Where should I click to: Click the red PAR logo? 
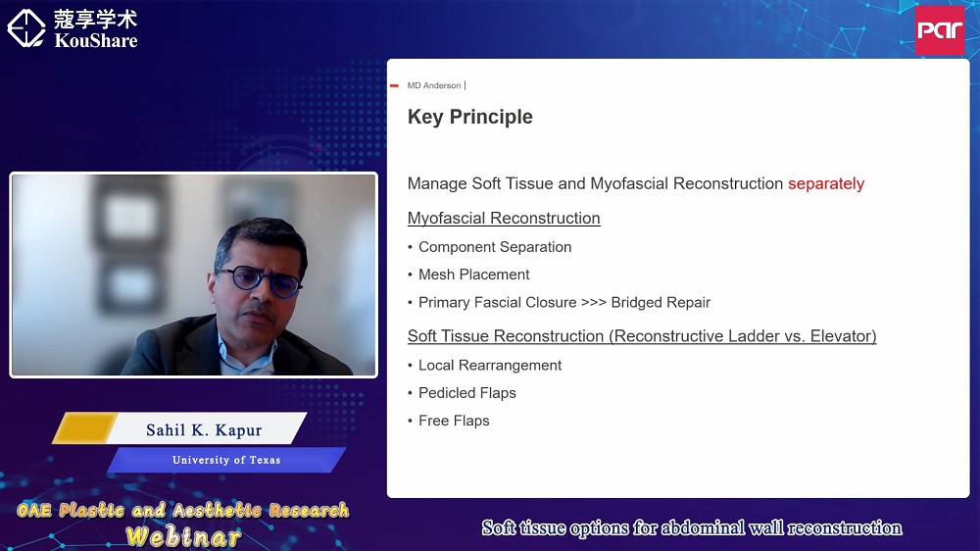(940, 30)
